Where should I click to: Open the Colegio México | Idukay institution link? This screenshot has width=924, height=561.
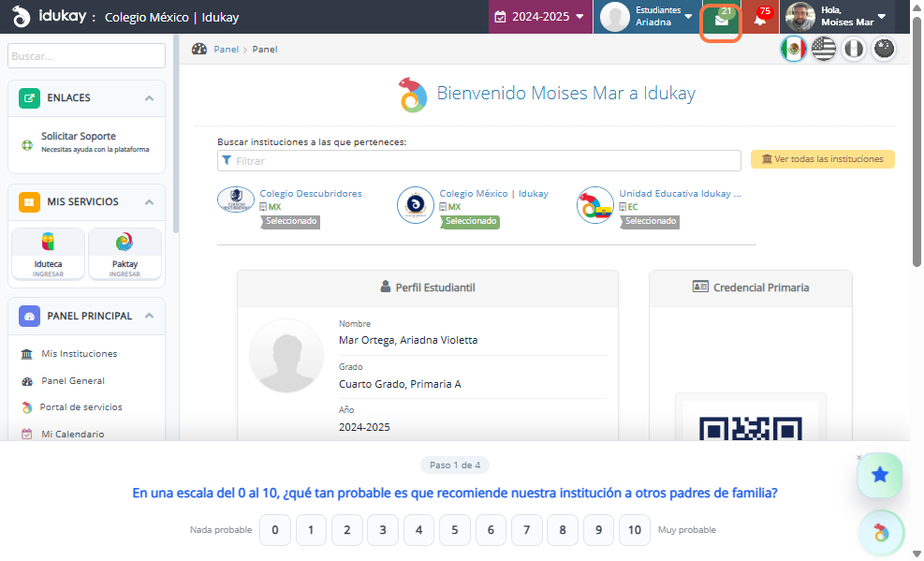[493, 193]
